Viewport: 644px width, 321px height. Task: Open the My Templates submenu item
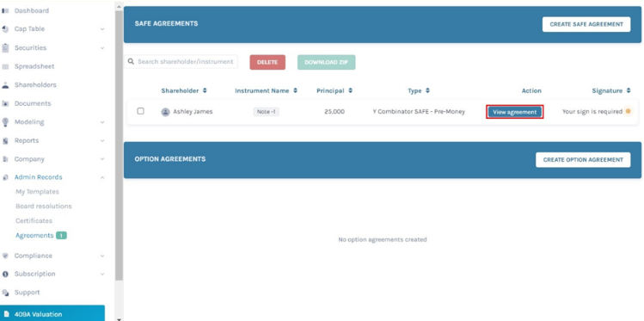pyautogui.click(x=37, y=192)
